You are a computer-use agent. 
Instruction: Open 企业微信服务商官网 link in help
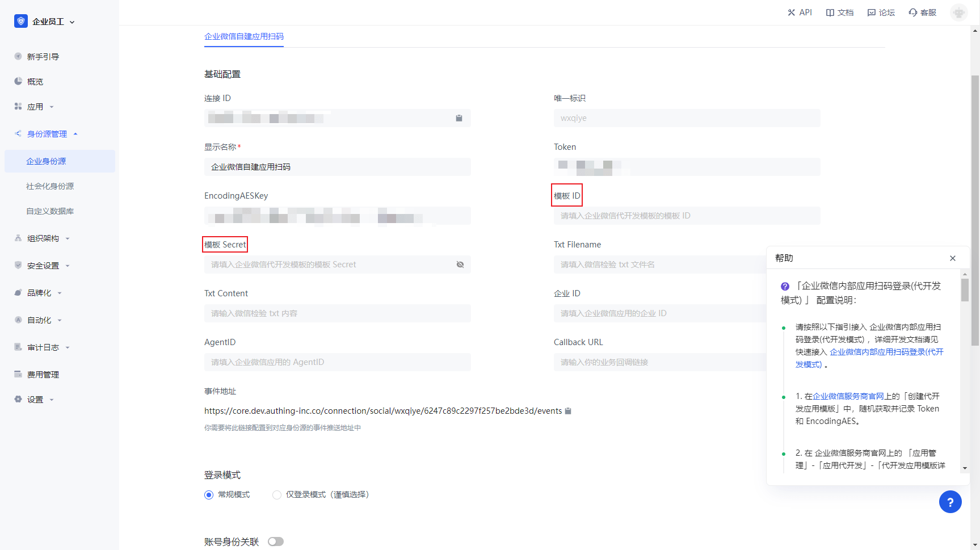pyautogui.click(x=848, y=396)
